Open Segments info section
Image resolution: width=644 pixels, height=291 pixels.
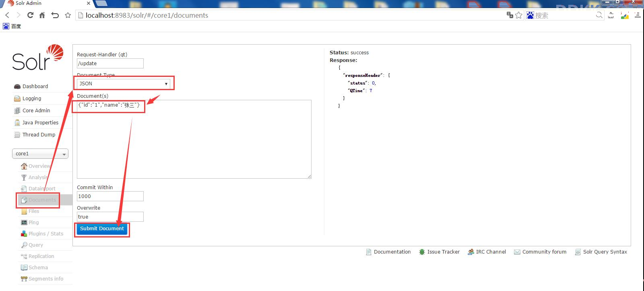click(46, 279)
